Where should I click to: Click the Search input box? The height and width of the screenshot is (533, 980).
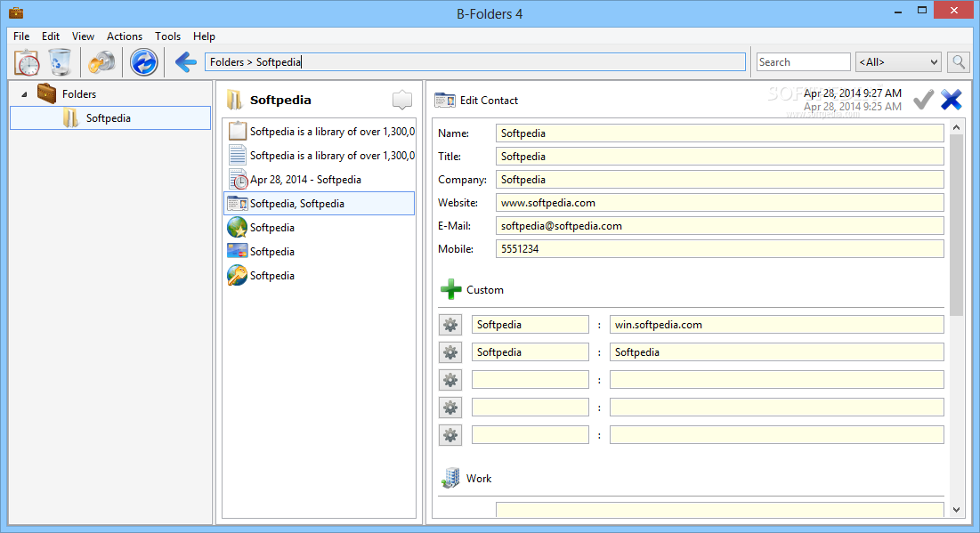pyautogui.click(x=803, y=62)
